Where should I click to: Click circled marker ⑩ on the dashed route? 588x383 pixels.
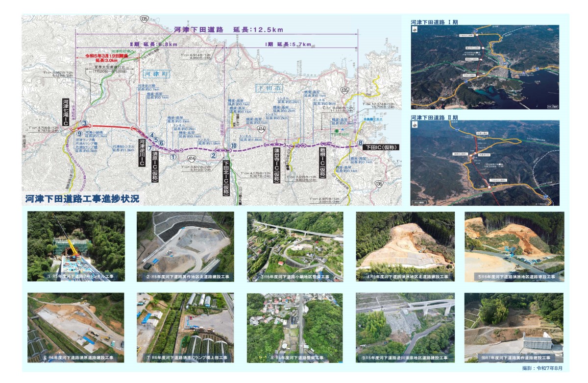pos(234,145)
